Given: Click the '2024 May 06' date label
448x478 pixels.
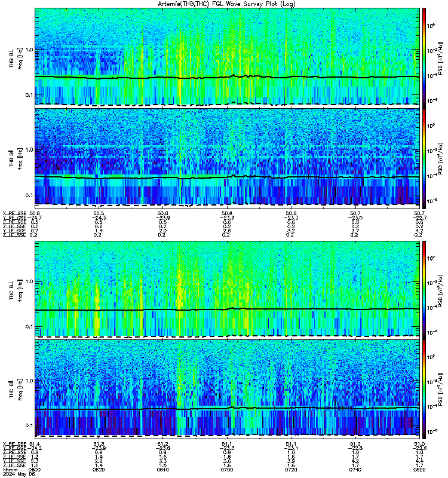Looking at the screenshot, I should [x=19, y=474].
